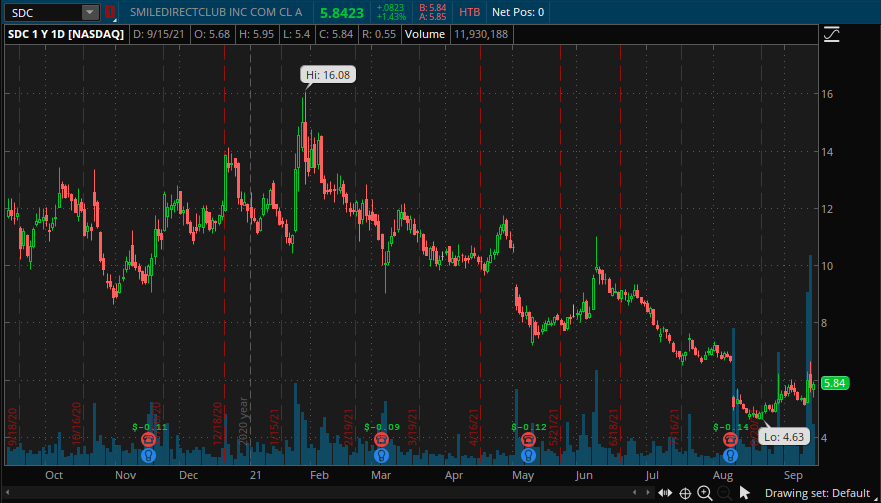Open the symbol selector dropdown arrow

click(x=90, y=12)
